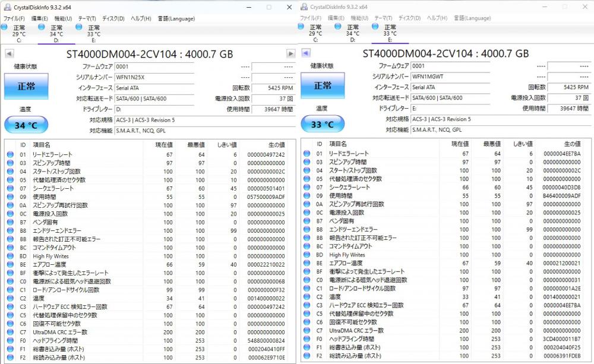Click ACS-3 Revision 5 standard field in left window
594x364 pixels.
click(x=204, y=120)
